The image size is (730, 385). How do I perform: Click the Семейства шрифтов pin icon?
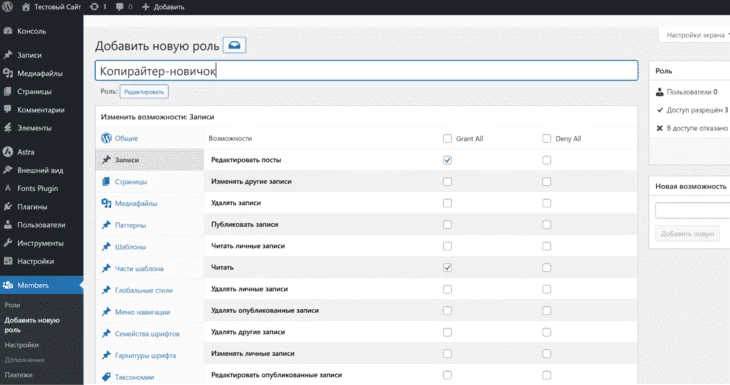106,333
